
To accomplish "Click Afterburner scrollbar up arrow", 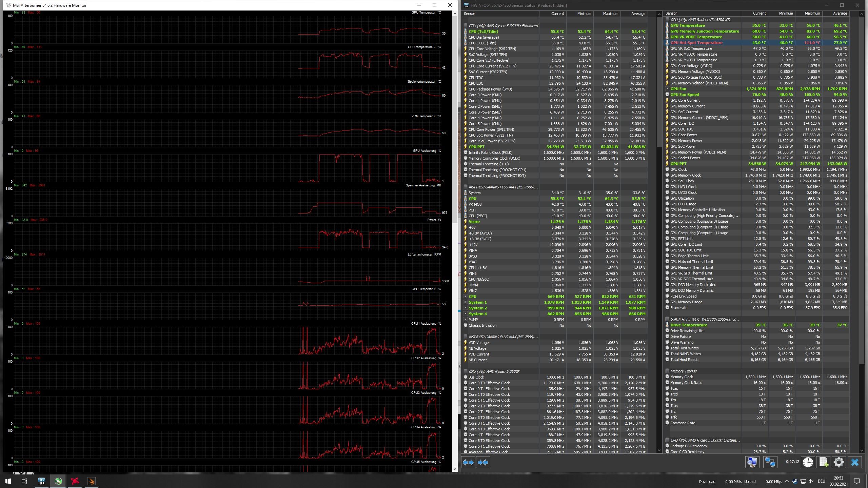I will click(x=455, y=14).
